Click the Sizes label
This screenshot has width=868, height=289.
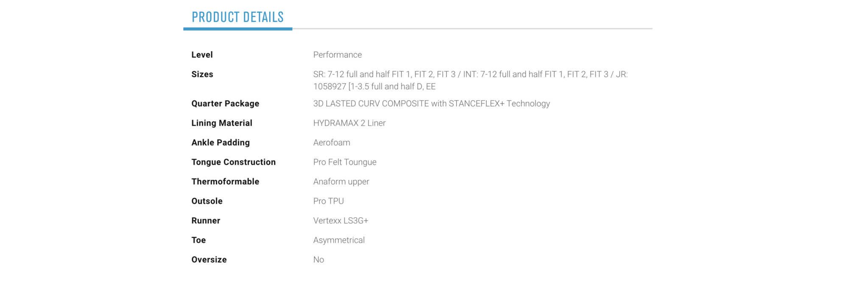pyautogui.click(x=202, y=74)
